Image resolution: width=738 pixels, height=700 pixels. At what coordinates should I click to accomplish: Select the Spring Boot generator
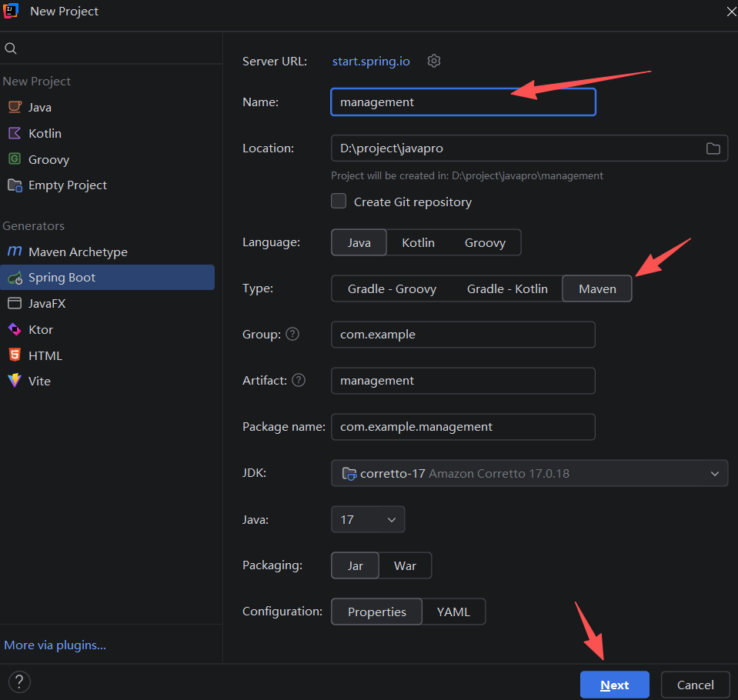(x=107, y=278)
